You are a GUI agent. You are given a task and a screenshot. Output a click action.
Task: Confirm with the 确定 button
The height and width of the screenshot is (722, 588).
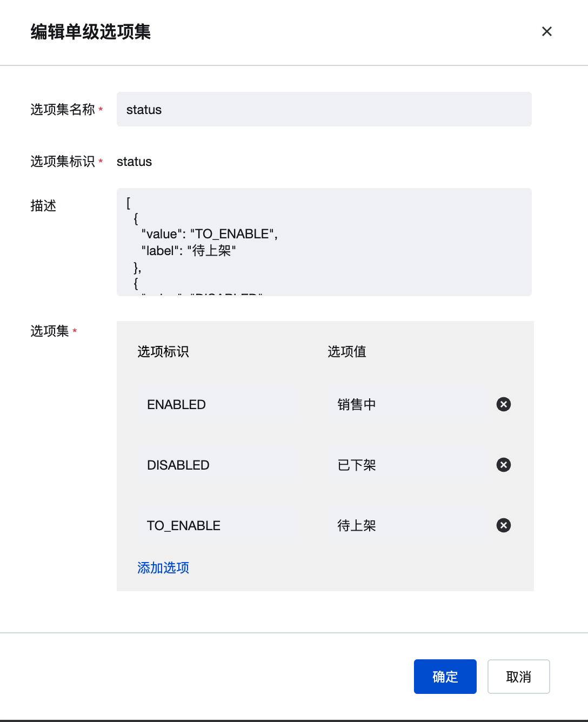point(445,677)
